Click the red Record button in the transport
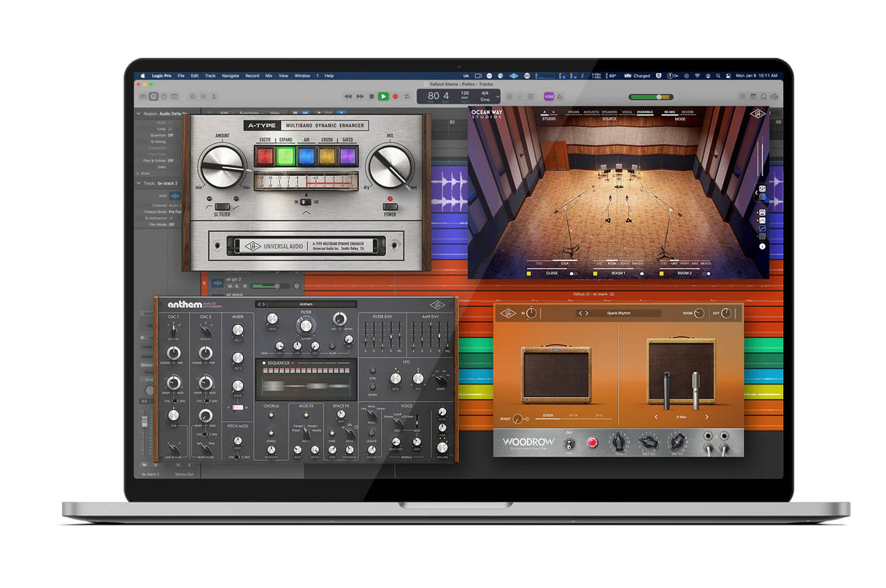 396,96
